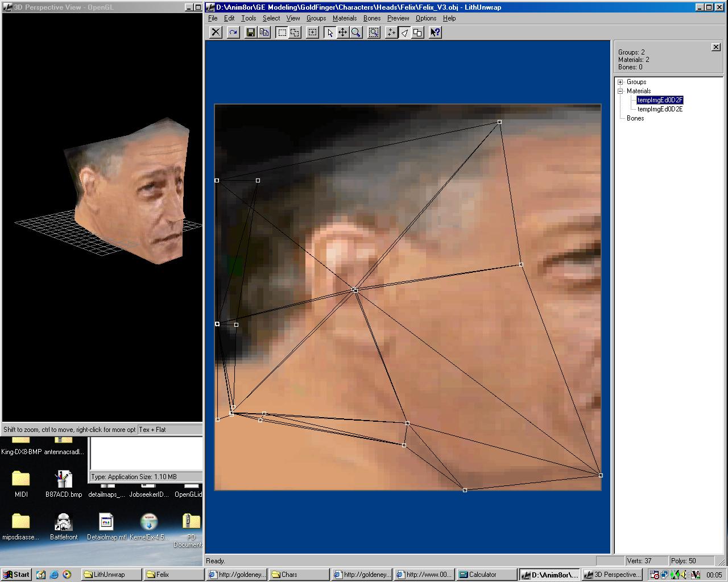Toggle face selection mode
Image resolution: width=728 pixels, height=582 pixels.
[404, 32]
